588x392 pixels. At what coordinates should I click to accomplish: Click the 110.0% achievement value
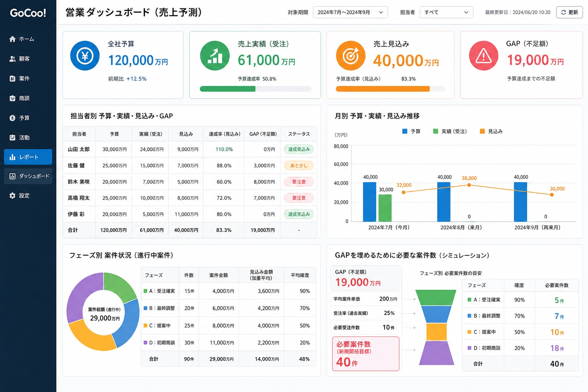click(224, 149)
